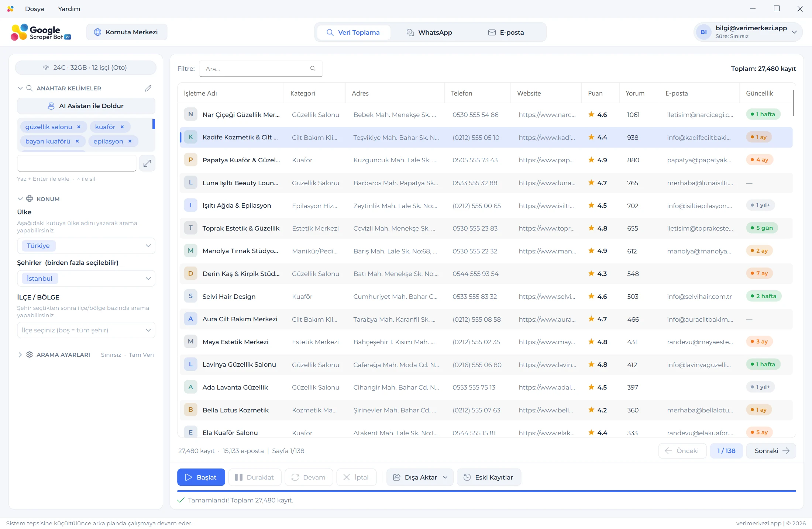Image resolution: width=812 pixels, height=529 pixels.
Task: Click the BI profile avatar
Action: pos(703,32)
